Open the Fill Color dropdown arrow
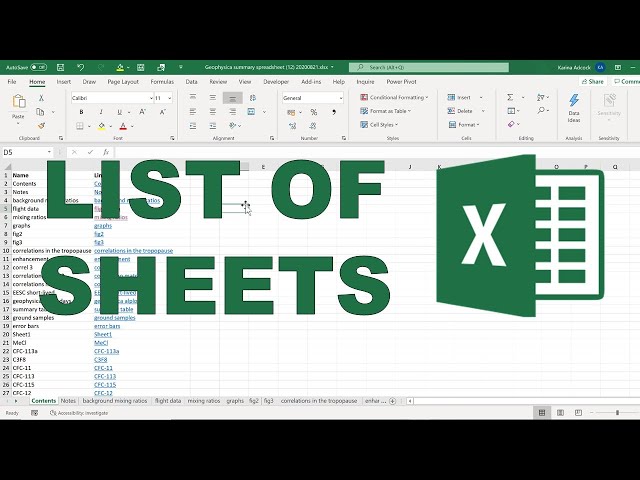This screenshot has height=480, width=640. (x=111, y=126)
